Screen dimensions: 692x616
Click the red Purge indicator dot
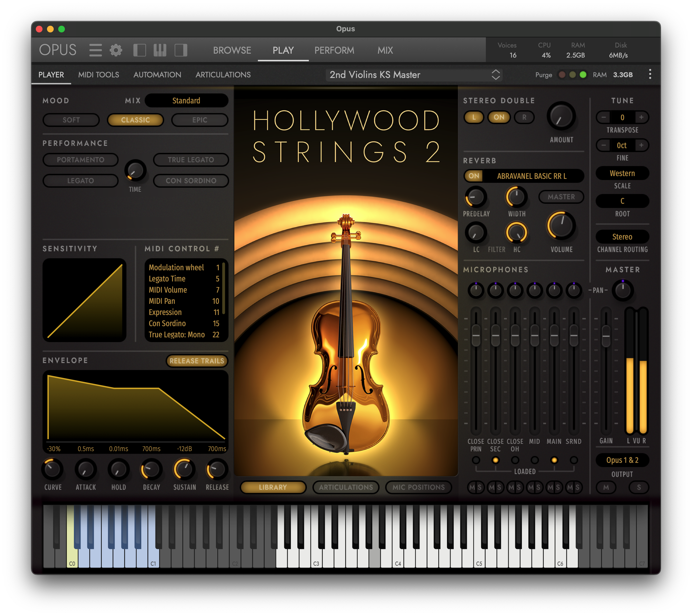[x=562, y=74]
